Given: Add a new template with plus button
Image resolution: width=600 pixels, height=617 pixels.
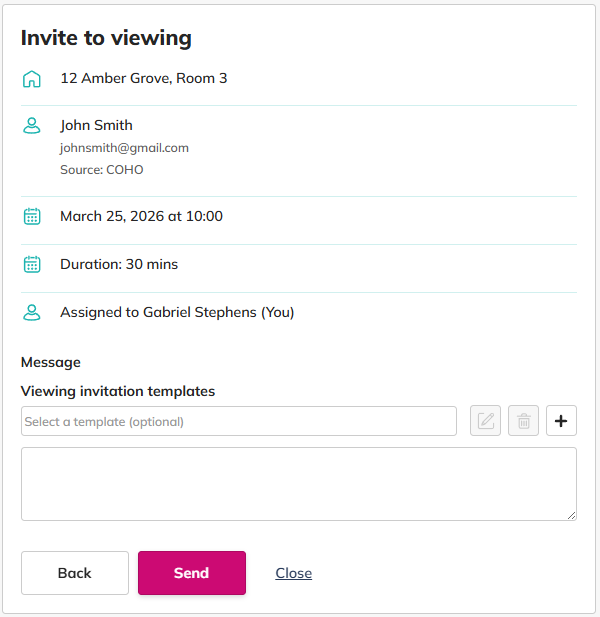Looking at the screenshot, I should tap(561, 421).
